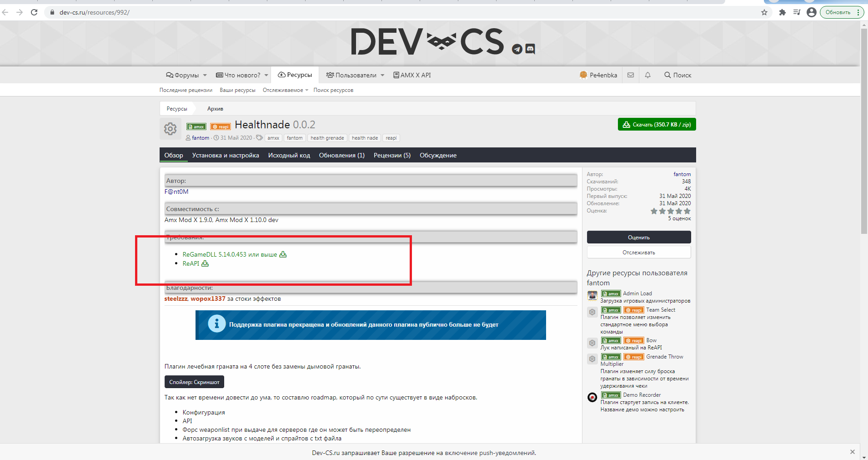Image resolution: width=868 pixels, height=460 pixels.
Task: Open Поиск ресурсов link
Action: coord(333,90)
